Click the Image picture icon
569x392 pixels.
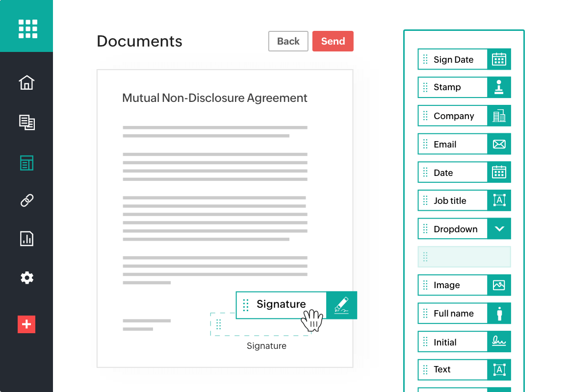coord(499,285)
